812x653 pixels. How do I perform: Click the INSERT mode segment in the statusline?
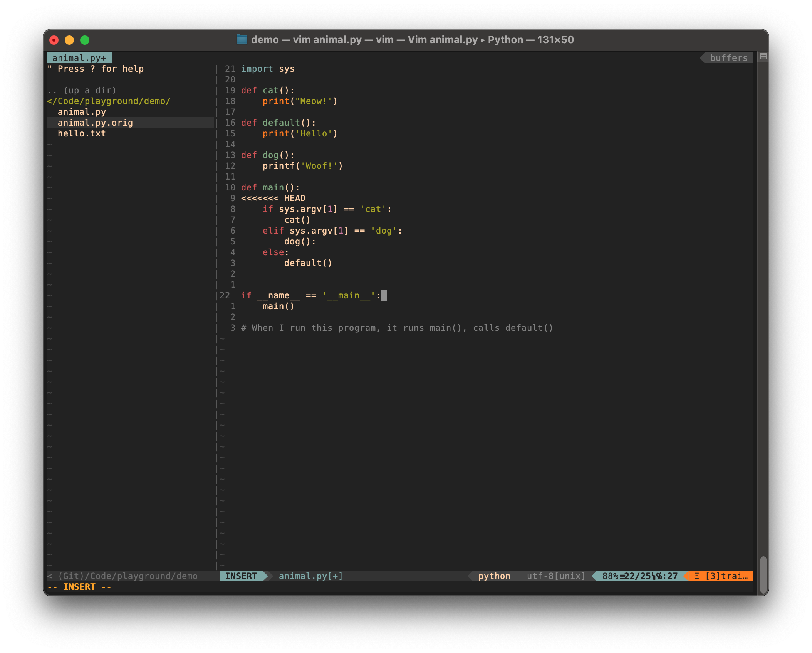242,576
